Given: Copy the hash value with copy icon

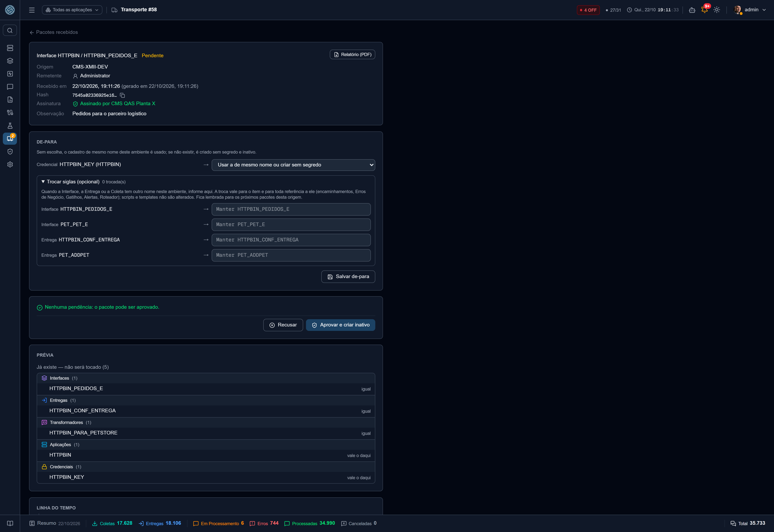Looking at the screenshot, I should tap(122, 95).
